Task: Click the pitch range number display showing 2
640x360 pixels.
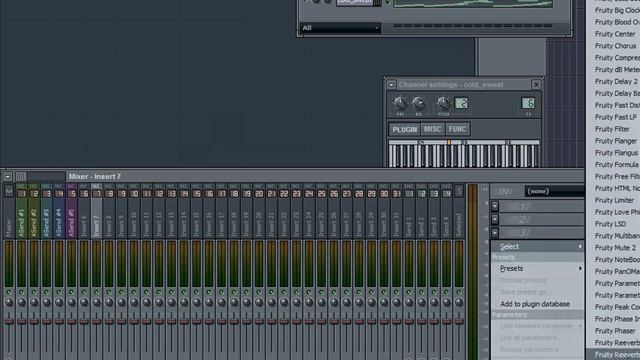Action: (462, 103)
